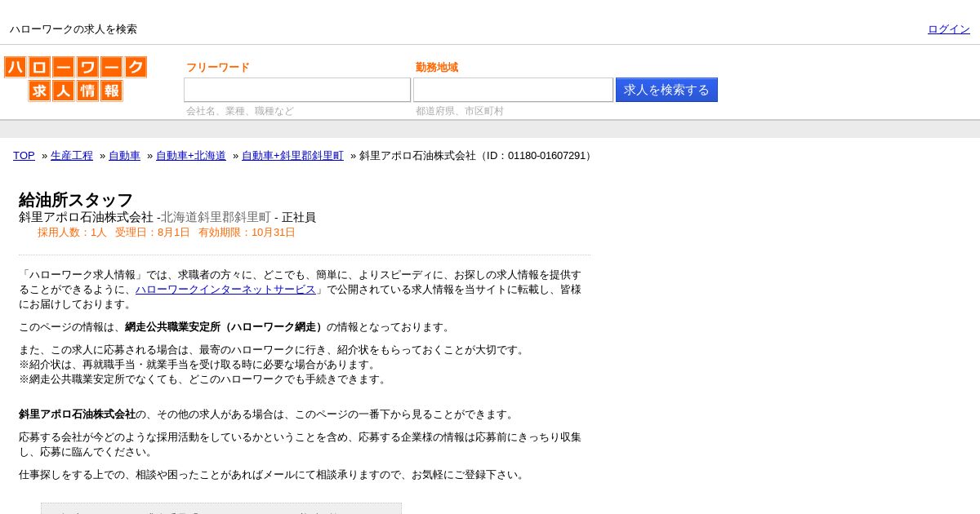Screen dimensions: 980x514
Task: Click the 斜里アポロ石油株式会社（ID：01180-01607291） breadcrumb text
Action: pyautogui.click(x=478, y=156)
